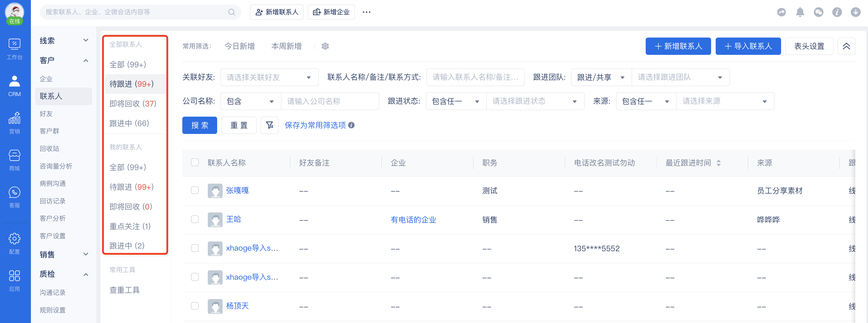
Task: Focus the top global search field
Action: pyautogui.click(x=140, y=12)
